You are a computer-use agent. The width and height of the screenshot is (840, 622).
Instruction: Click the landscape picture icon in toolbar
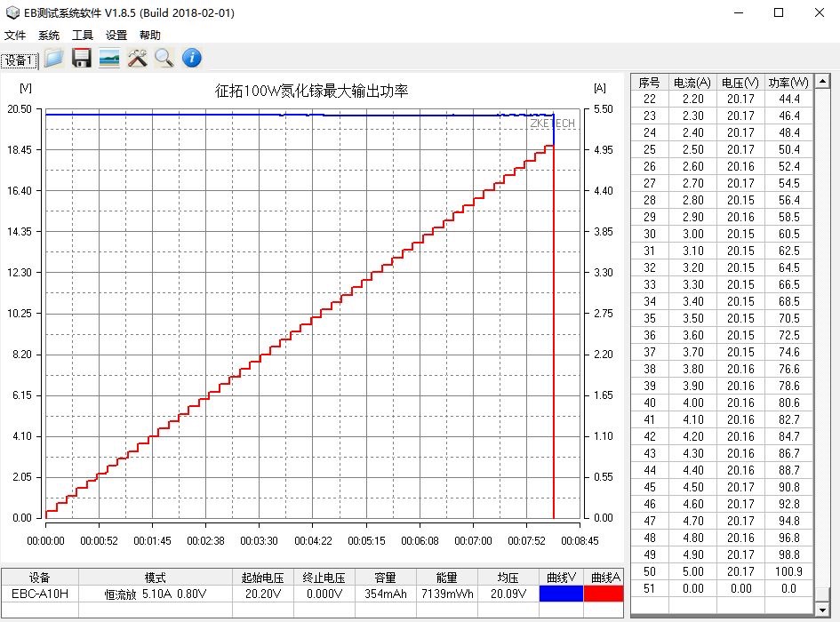tap(109, 59)
